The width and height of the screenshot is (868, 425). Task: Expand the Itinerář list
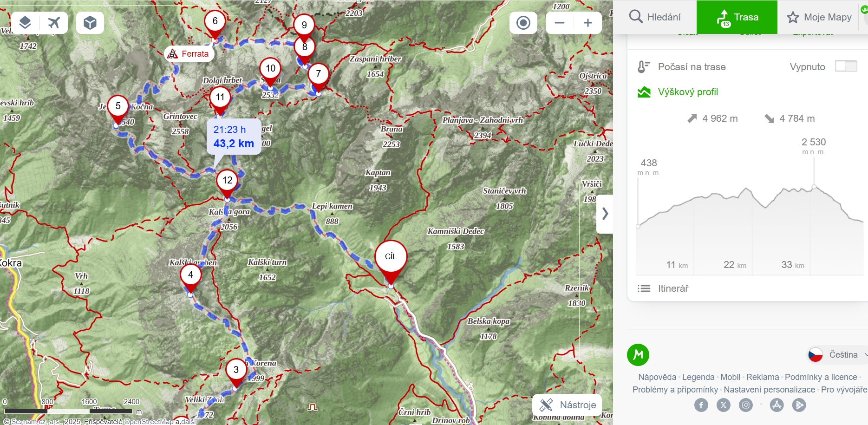(672, 288)
